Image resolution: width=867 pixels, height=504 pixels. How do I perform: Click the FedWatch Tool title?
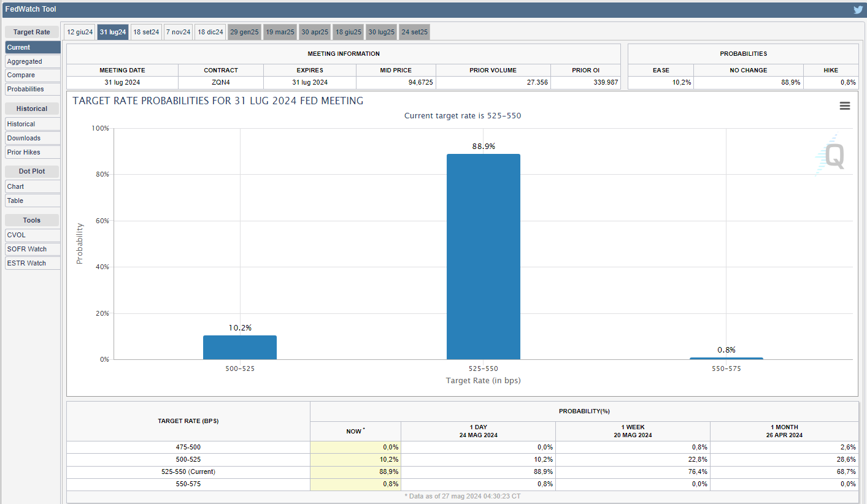pos(31,9)
